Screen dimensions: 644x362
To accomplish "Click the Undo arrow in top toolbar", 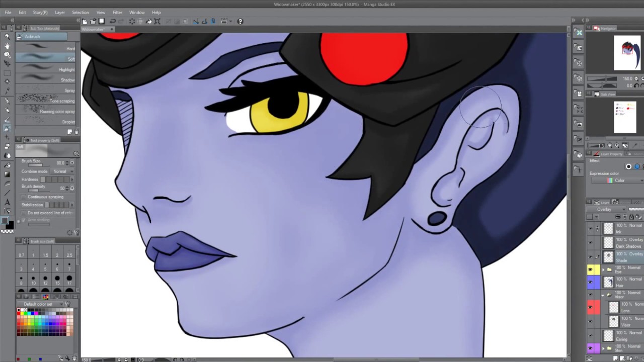I will pos(113,21).
